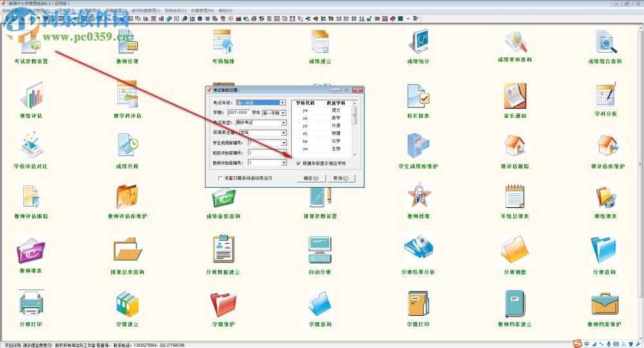Open the 教师评估库维护 icon
Viewport: 644px width, 348px height.
click(128, 196)
